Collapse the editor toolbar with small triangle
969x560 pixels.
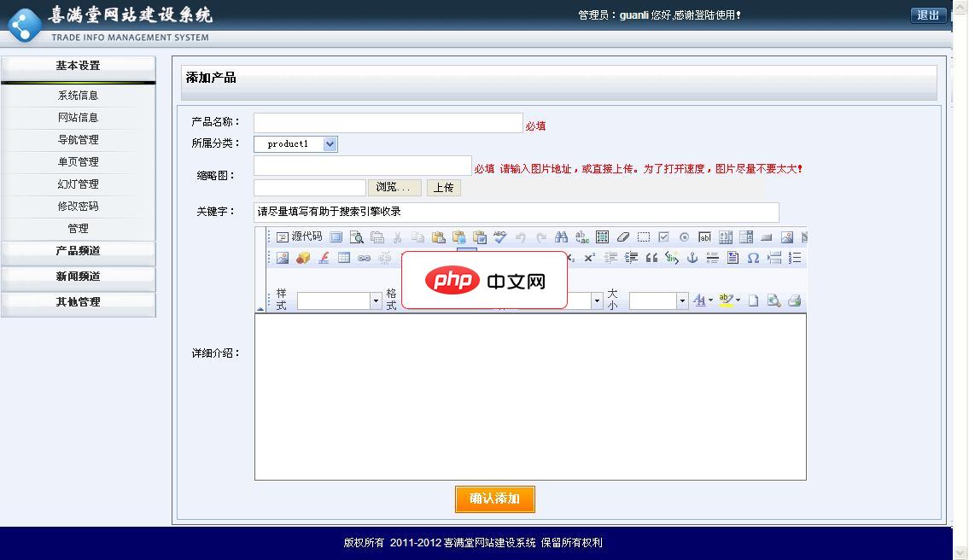tap(260, 308)
